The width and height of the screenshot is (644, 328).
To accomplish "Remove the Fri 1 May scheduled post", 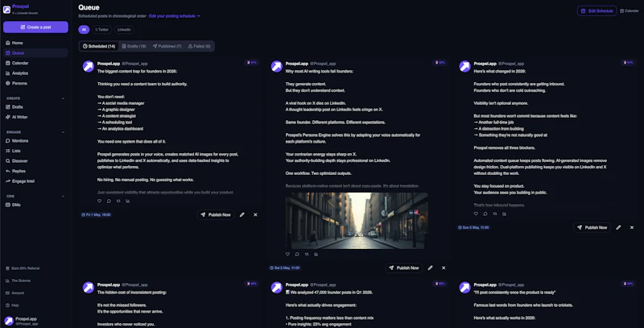I will click(255, 214).
